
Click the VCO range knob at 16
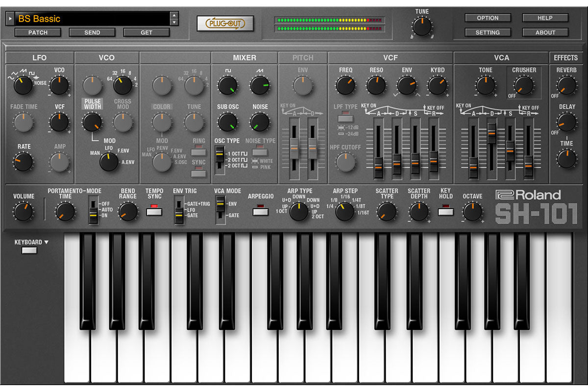pos(122,86)
